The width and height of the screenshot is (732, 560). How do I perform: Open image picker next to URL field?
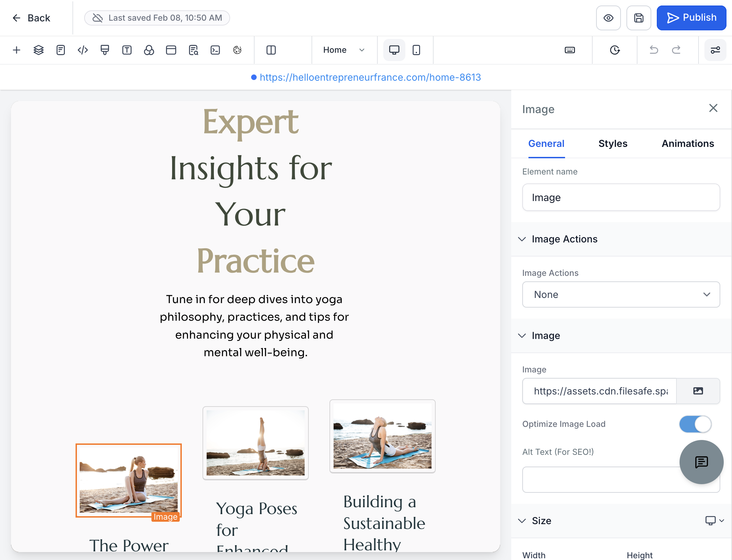[698, 391]
